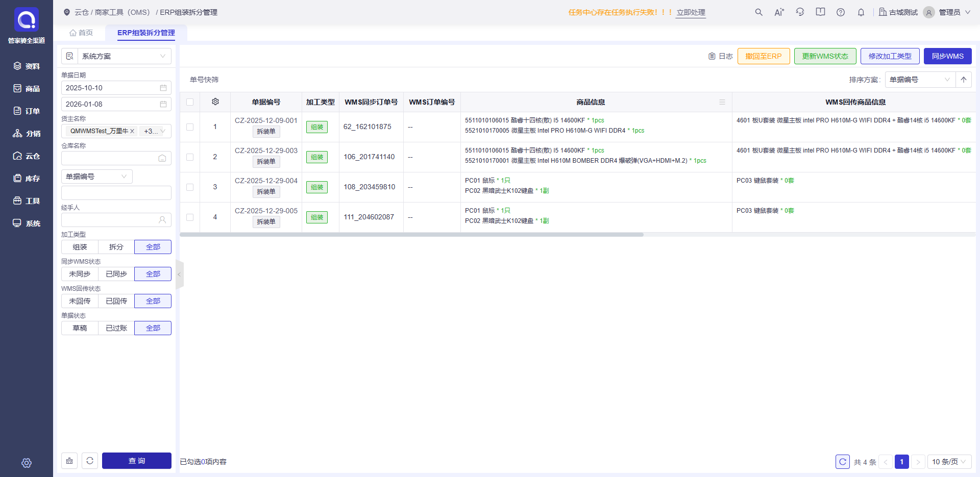Open the 资料 sidebar menu
This screenshot has width=980, height=477.
27,66
